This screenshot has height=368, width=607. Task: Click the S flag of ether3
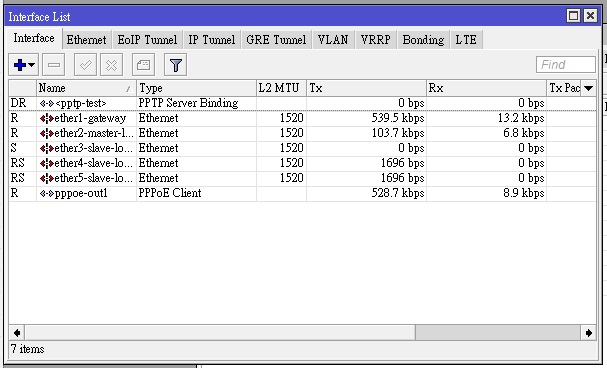pyautogui.click(x=14, y=149)
